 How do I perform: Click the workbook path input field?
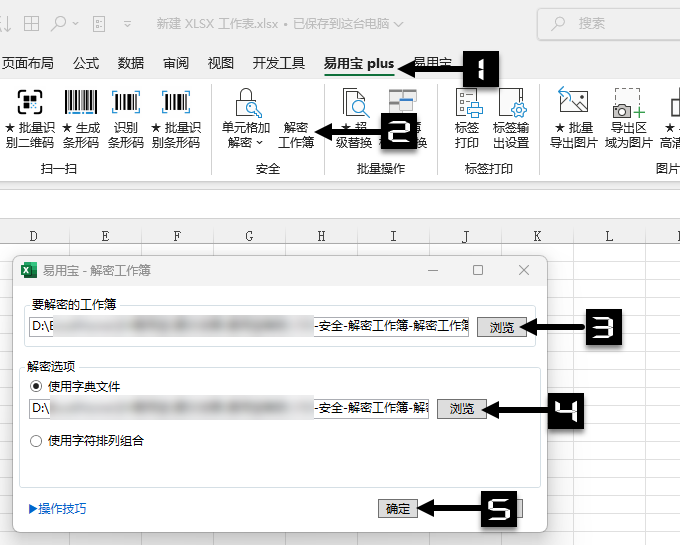[249, 326]
